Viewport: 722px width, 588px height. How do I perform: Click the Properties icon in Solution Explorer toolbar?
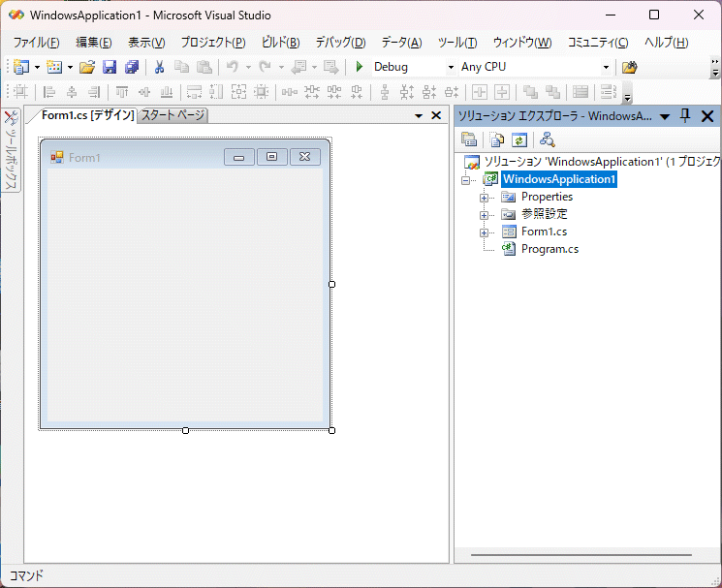[x=469, y=139]
